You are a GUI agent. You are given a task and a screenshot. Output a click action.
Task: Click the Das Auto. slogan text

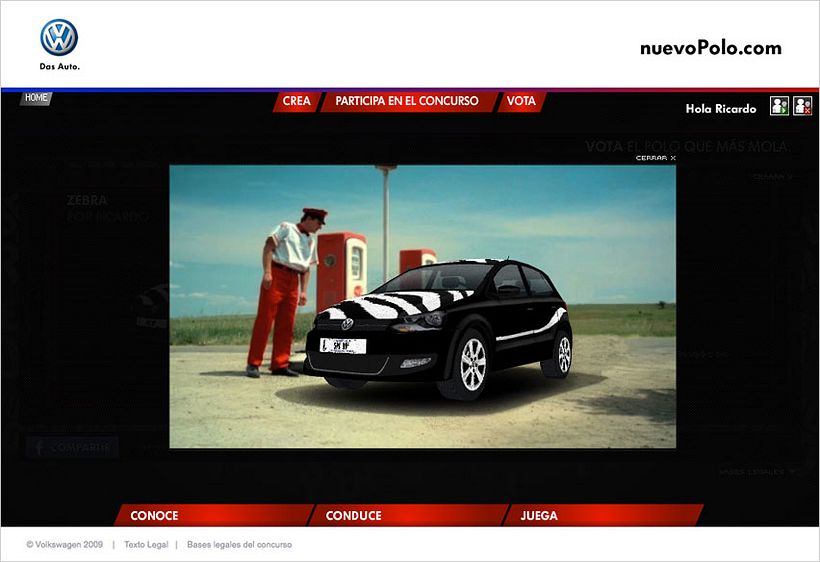click(60, 66)
